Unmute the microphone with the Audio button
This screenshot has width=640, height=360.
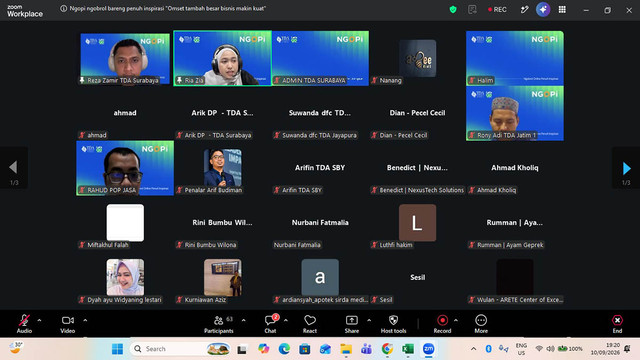24,324
